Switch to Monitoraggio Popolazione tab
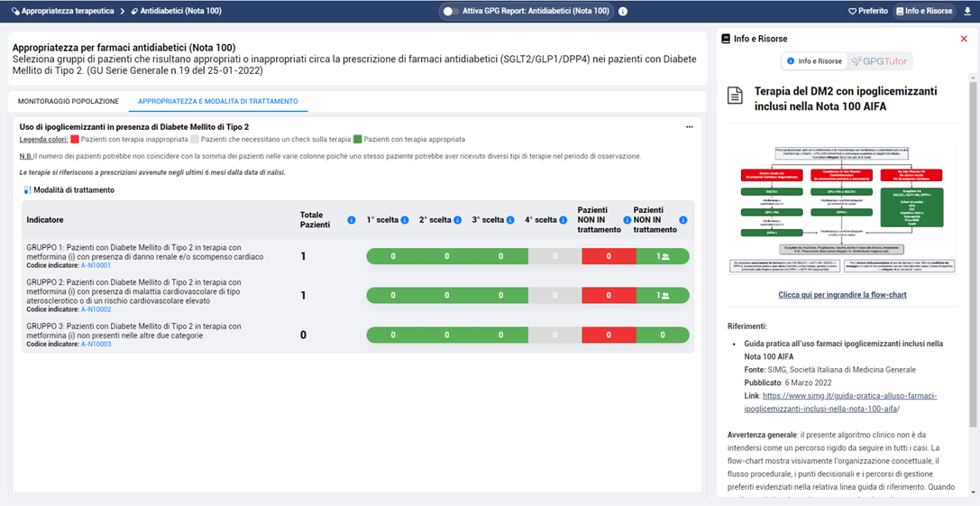Viewport: 980px width, 506px height. click(68, 101)
